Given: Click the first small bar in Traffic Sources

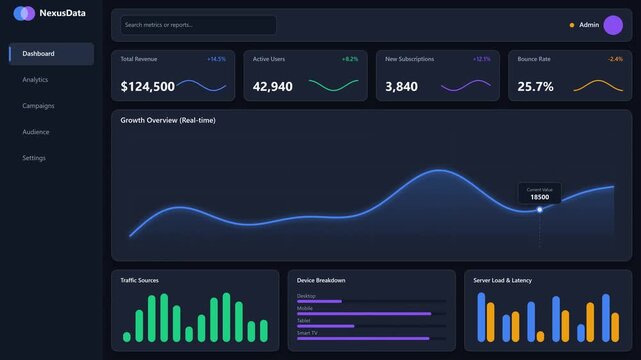Looking at the screenshot, I should [127, 337].
